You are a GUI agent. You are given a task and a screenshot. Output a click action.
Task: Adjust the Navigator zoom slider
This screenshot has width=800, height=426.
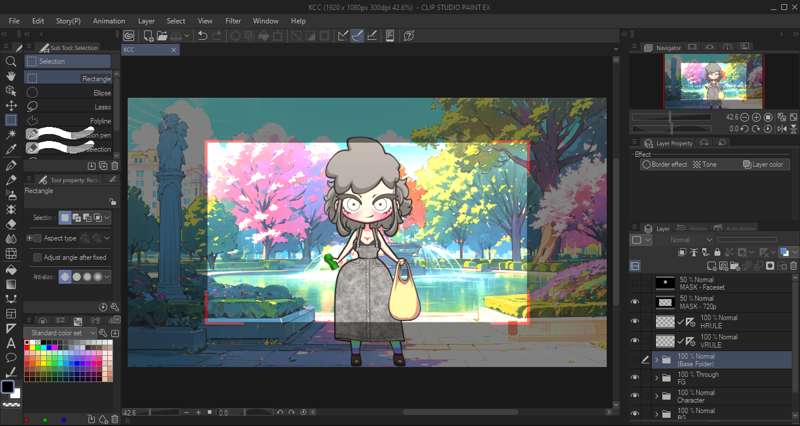coord(671,117)
